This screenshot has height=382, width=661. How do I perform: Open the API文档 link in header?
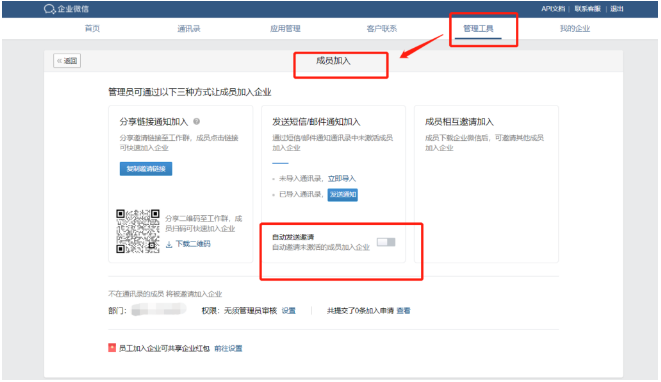(553, 9)
